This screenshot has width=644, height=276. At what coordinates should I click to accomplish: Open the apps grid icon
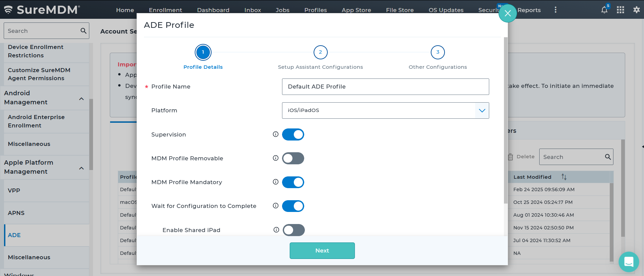(x=620, y=10)
